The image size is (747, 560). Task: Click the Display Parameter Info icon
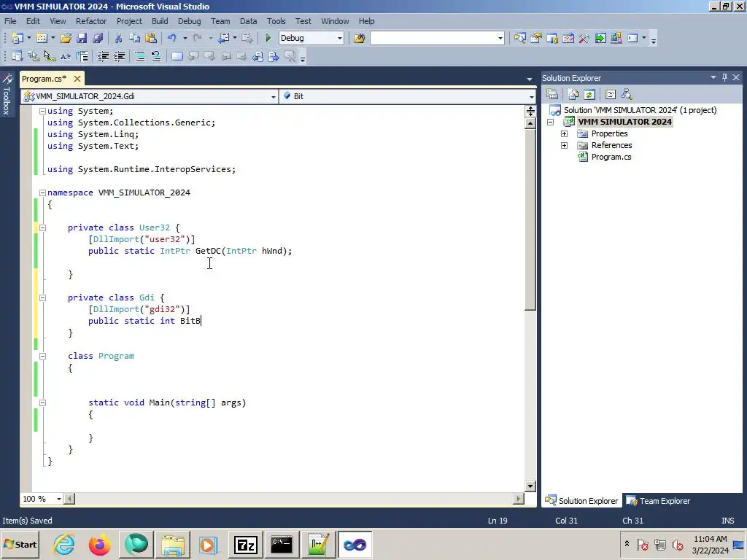coord(34,56)
